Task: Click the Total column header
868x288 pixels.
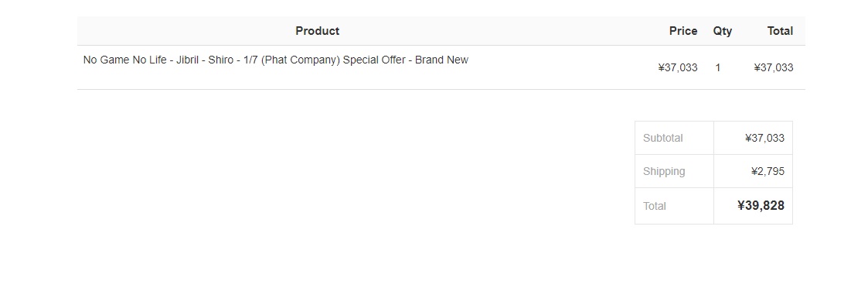Action: point(780,31)
